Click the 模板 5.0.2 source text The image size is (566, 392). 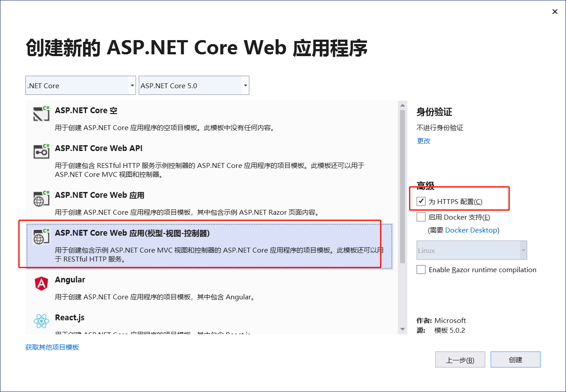(x=450, y=330)
